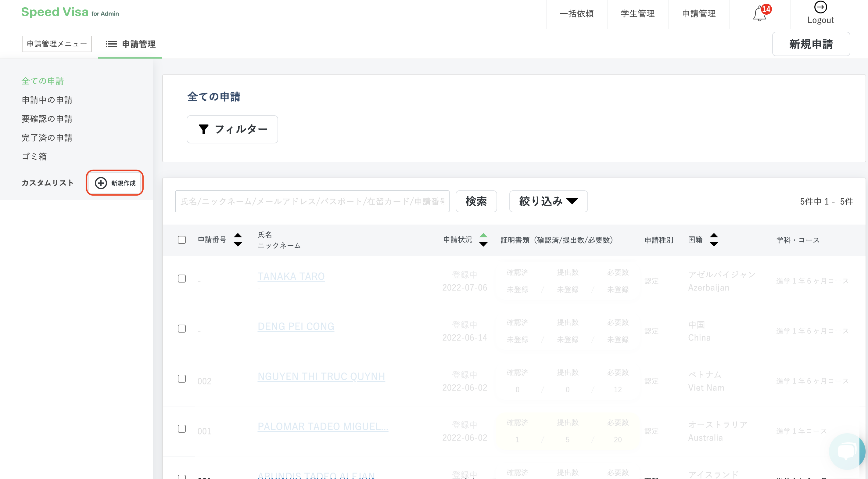Click the 新規申請 button

click(x=811, y=44)
